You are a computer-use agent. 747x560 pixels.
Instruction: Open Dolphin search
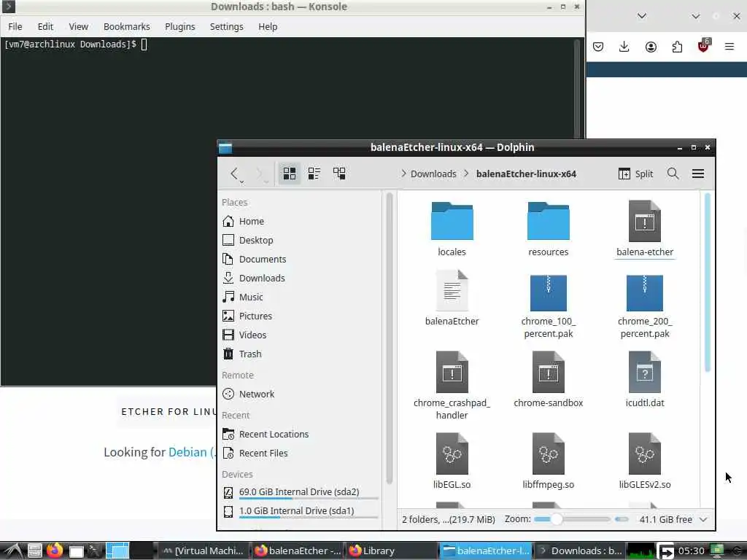point(673,174)
